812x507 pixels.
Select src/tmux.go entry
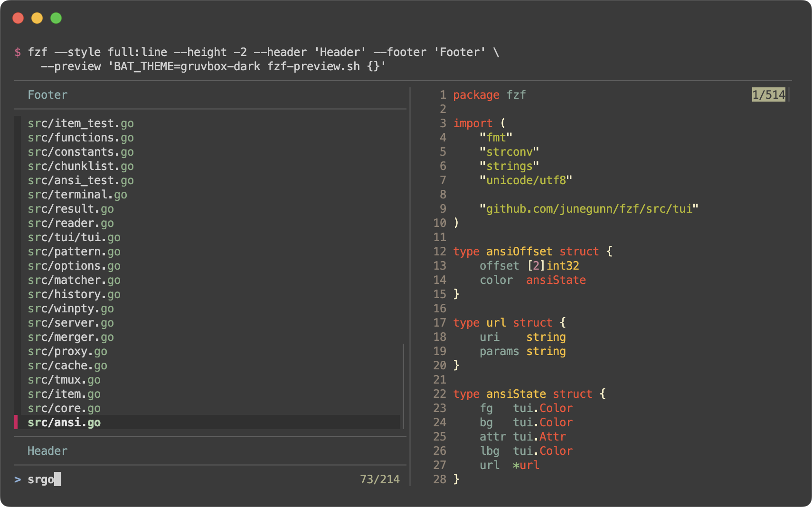coord(64,380)
